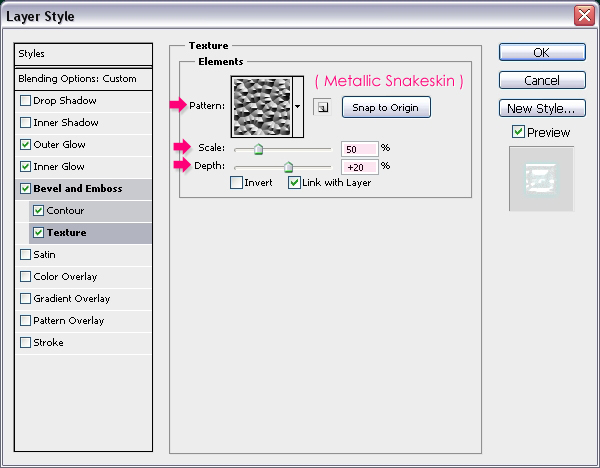600x468 pixels.
Task: Disable the Outer Glow checkbox
Action: [x=25, y=145]
